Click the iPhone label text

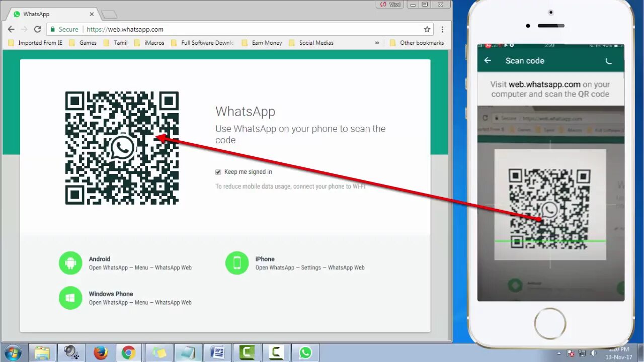[x=265, y=259]
